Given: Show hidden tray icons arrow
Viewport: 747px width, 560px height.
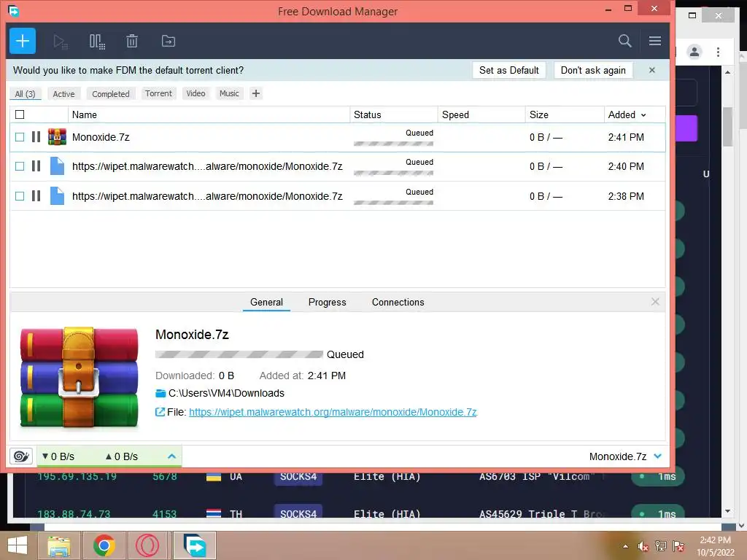Looking at the screenshot, I should coord(625,546).
